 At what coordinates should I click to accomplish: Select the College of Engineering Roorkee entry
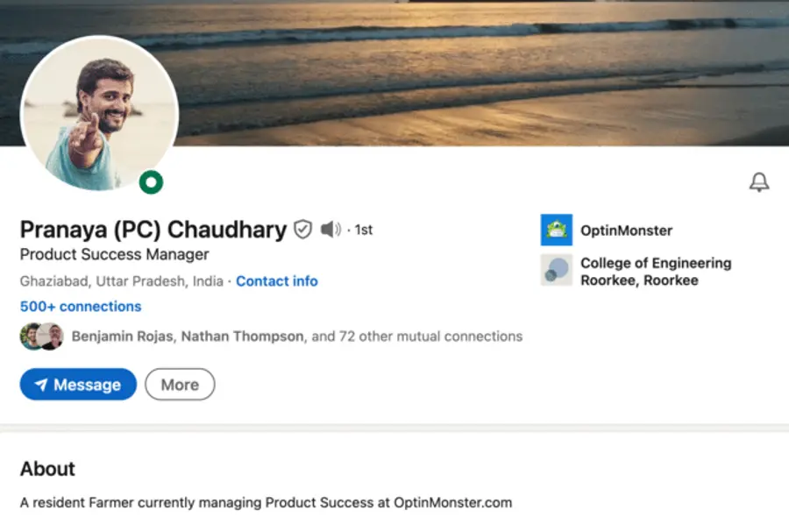point(656,272)
